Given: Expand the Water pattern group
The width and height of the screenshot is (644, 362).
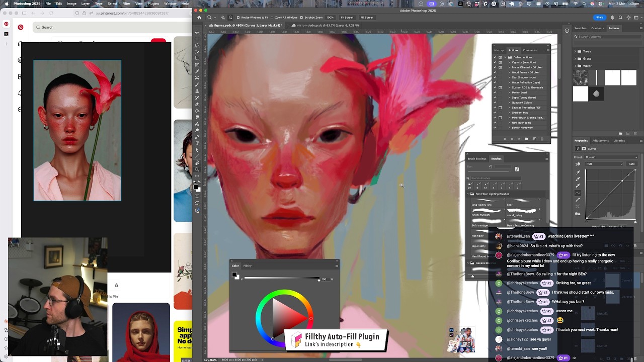Looking at the screenshot, I should 576,66.
